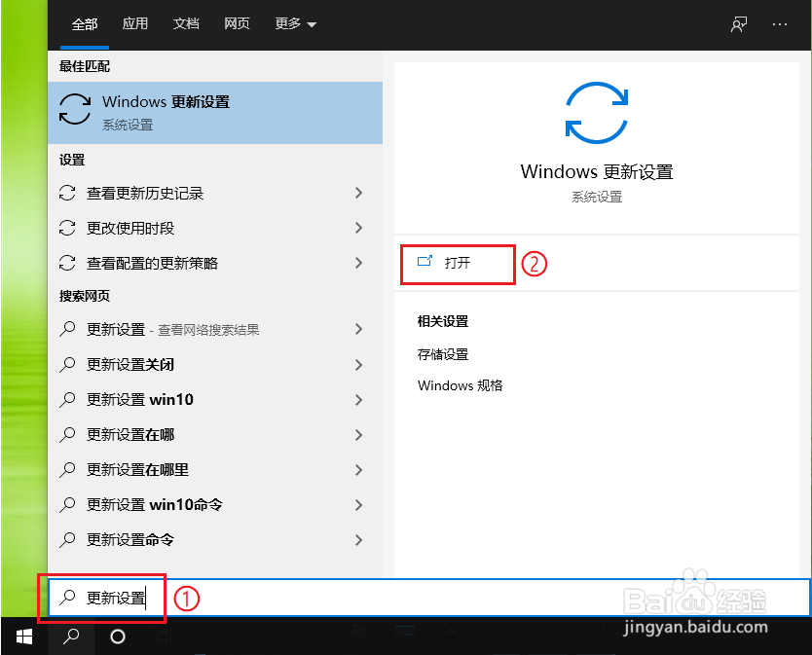Click search icon next to 查看网络搜索结果 row
Image resolution: width=812 pixels, height=655 pixels.
click(x=67, y=329)
